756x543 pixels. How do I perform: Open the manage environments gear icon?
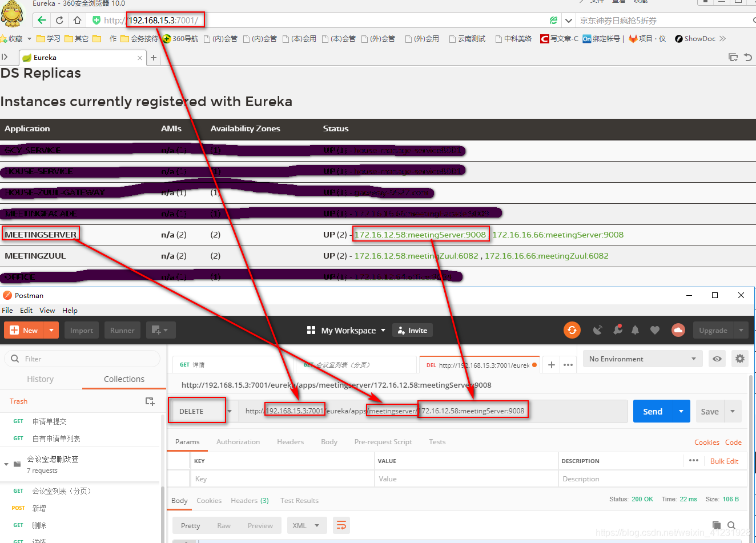click(740, 359)
